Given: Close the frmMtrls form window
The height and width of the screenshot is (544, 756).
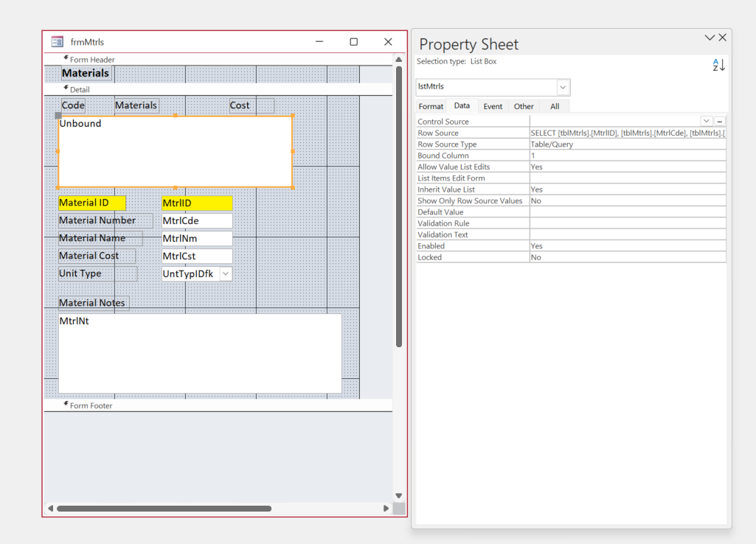Looking at the screenshot, I should click(388, 42).
